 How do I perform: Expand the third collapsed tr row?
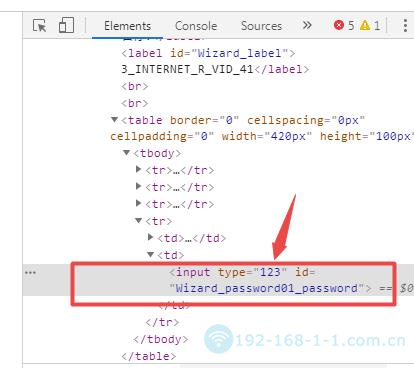[139, 203]
